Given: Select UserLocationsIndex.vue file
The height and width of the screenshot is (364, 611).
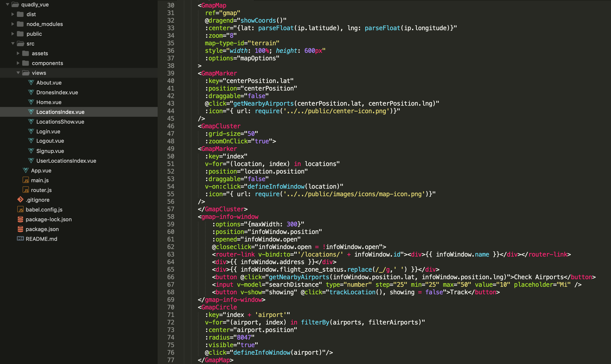Looking at the screenshot, I should 66,161.
